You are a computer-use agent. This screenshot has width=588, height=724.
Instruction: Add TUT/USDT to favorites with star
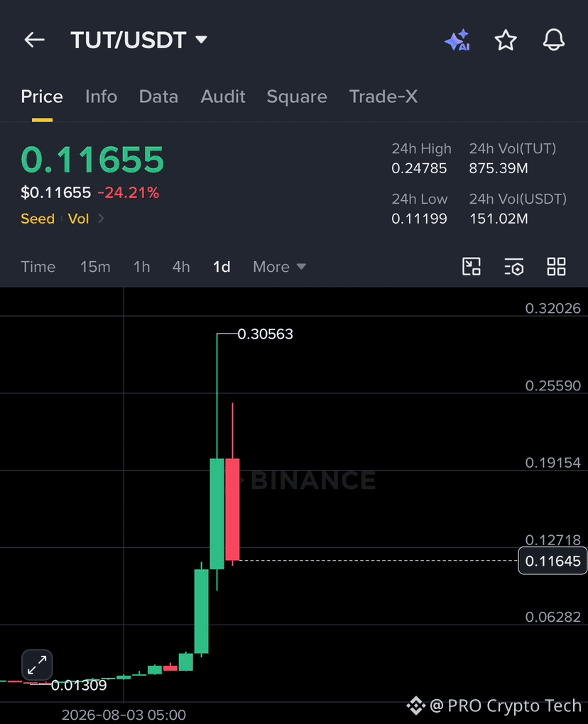click(x=506, y=40)
